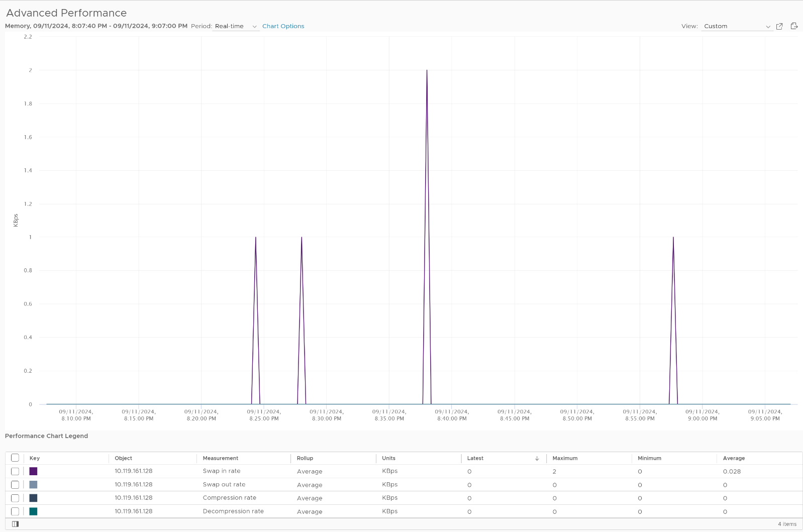Screen dimensions: 803x532
Task: Open the View Custom dropdown
Action: click(737, 26)
